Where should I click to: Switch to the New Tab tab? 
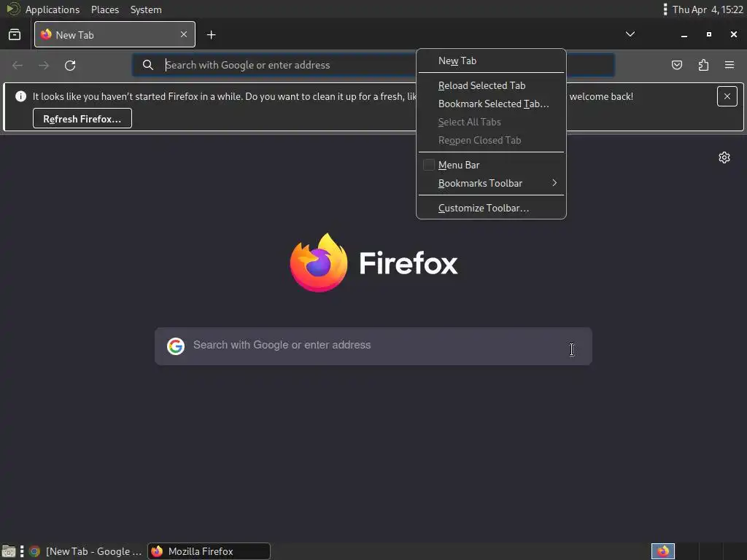(x=115, y=34)
